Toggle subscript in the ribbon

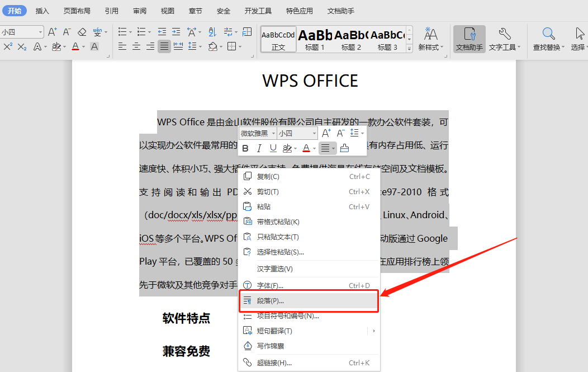[x=22, y=46]
